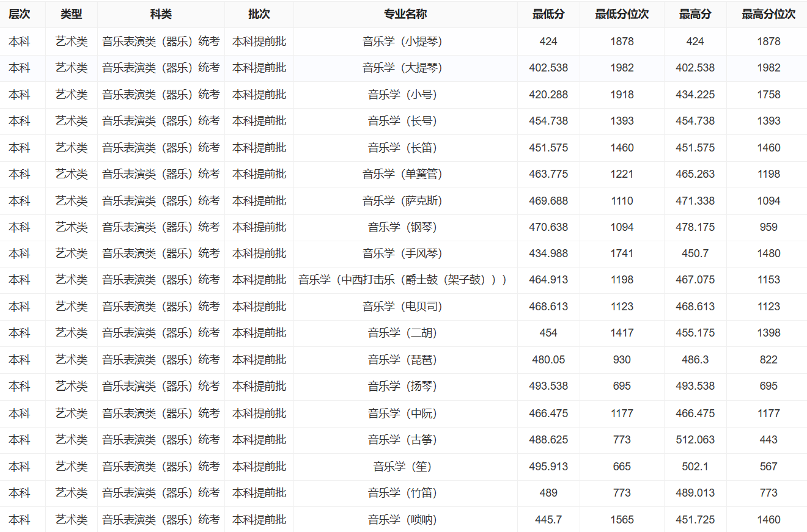The height and width of the screenshot is (532, 807).
Task: Select the 音乐学（小提琴） cell
Action: [405, 42]
